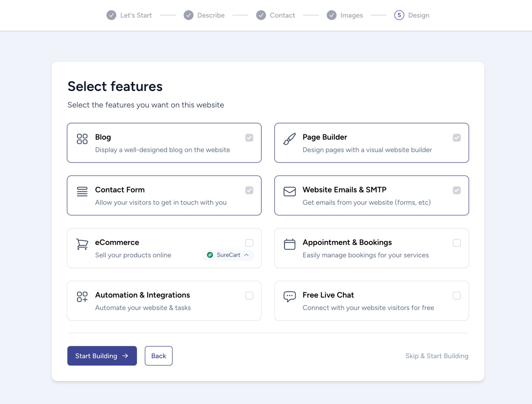Viewport: 532px width, 404px height.
Task: Uncheck the Blog feature checkbox
Action: point(249,138)
